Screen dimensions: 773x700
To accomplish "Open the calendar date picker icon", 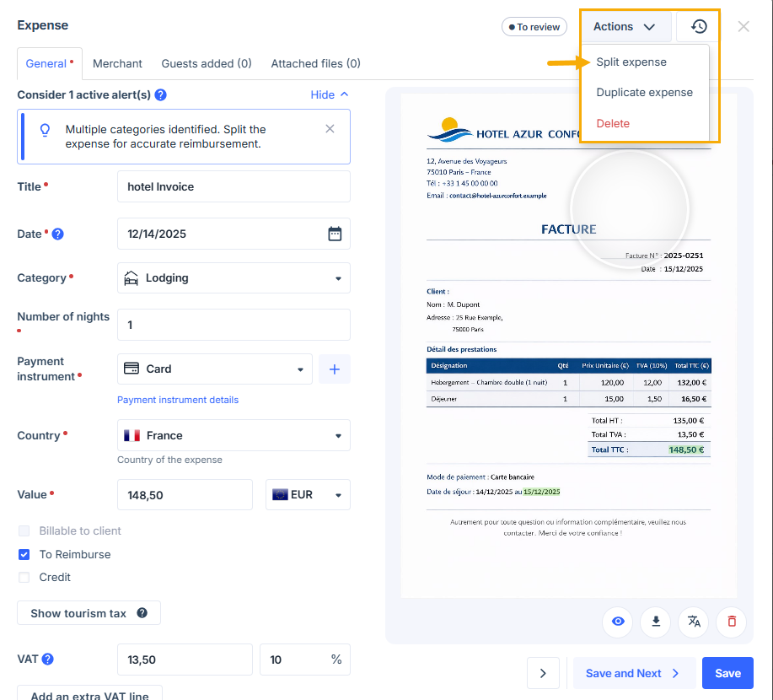I will click(x=335, y=234).
